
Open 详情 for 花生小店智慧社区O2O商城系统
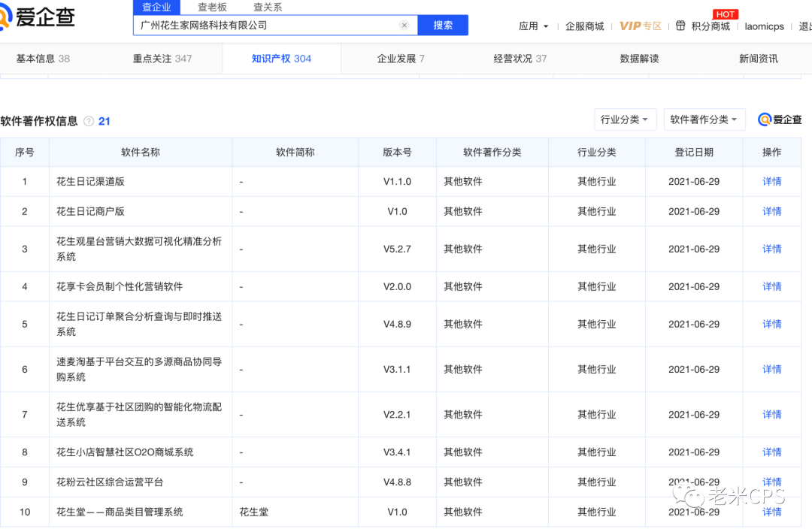coord(771,452)
